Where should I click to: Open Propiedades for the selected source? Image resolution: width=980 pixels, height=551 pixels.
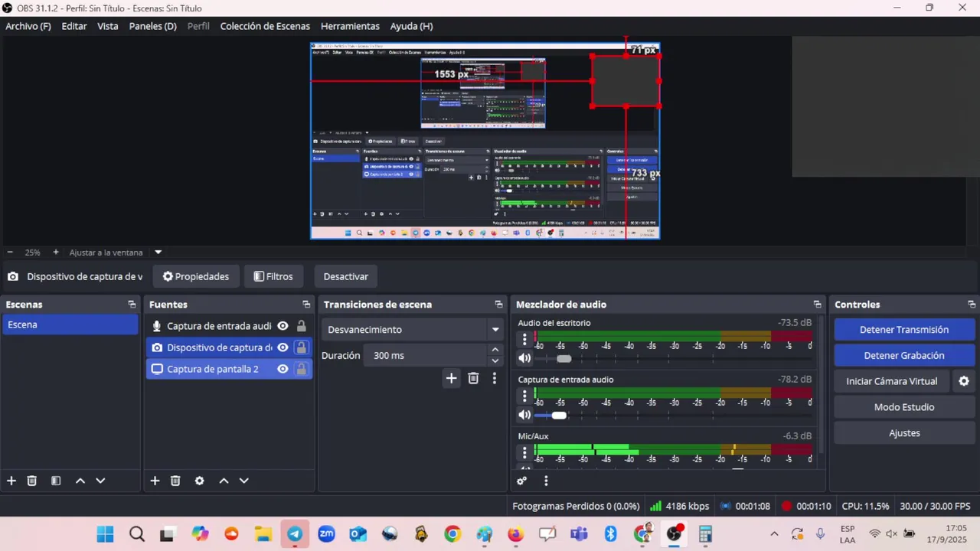pos(196,276)
